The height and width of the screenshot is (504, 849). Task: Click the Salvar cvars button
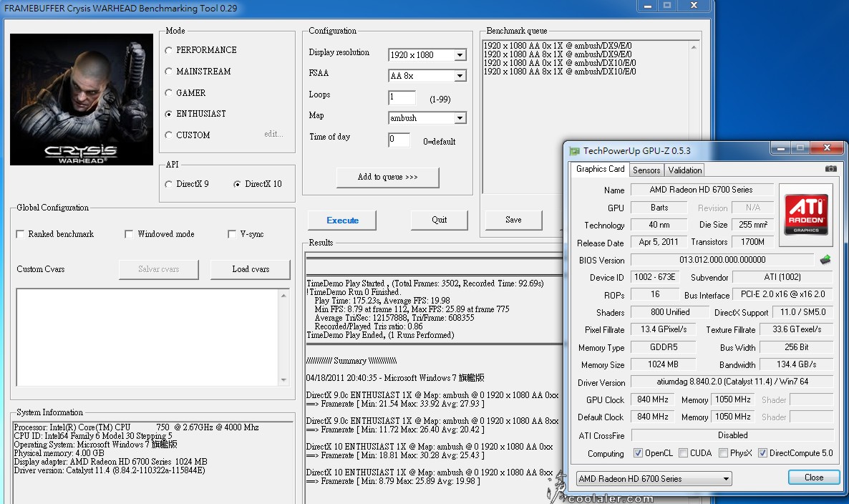[159, 269]
